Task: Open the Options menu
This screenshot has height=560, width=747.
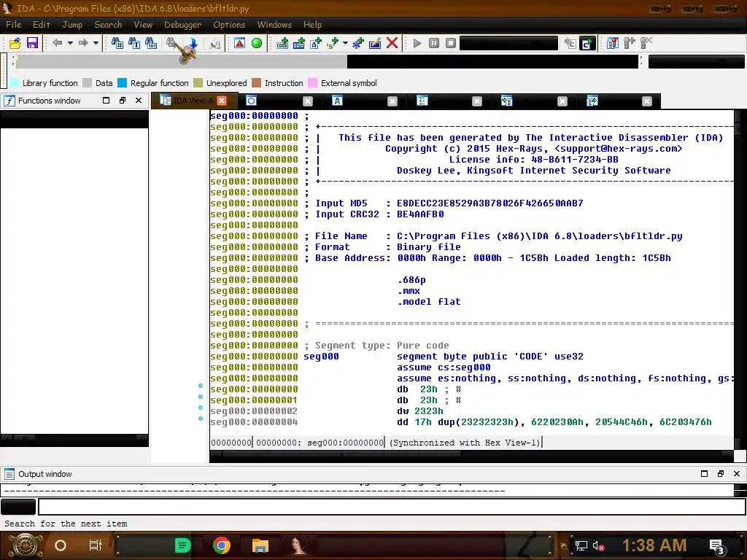Action: 228,25
